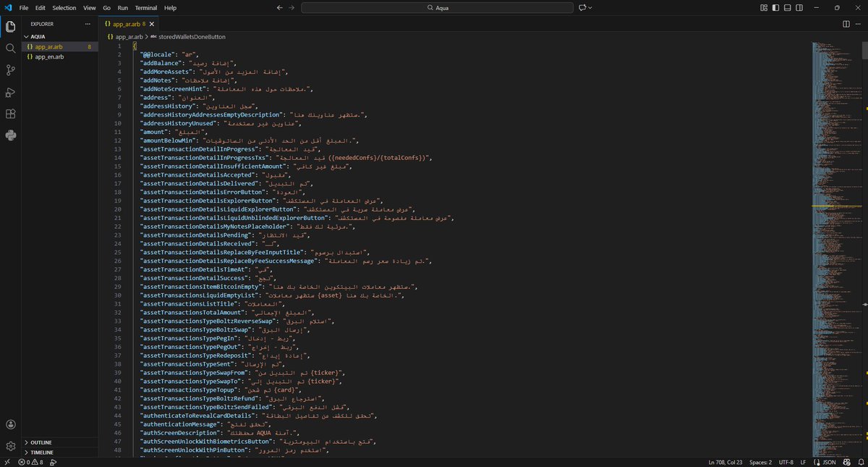Open the Manage gear icon
Screen dimensions: 868x467
click(11, 446)
